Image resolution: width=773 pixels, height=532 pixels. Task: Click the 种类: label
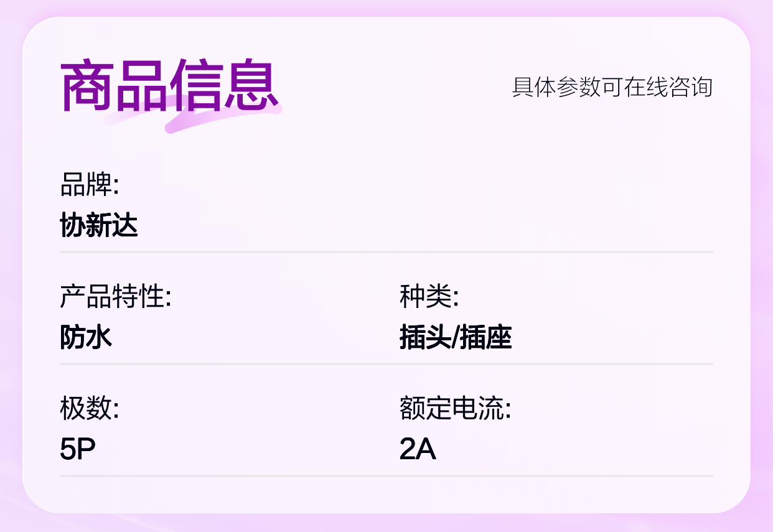click(429, 297)
